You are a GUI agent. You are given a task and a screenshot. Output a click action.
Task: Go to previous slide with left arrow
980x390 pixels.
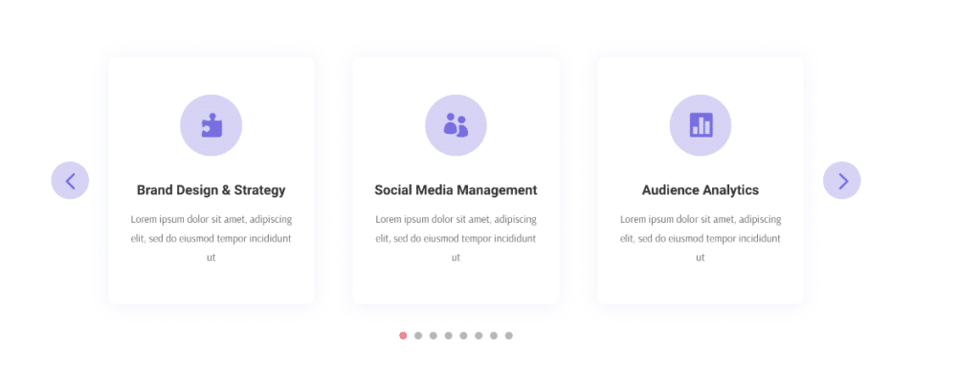pos(70,181)
